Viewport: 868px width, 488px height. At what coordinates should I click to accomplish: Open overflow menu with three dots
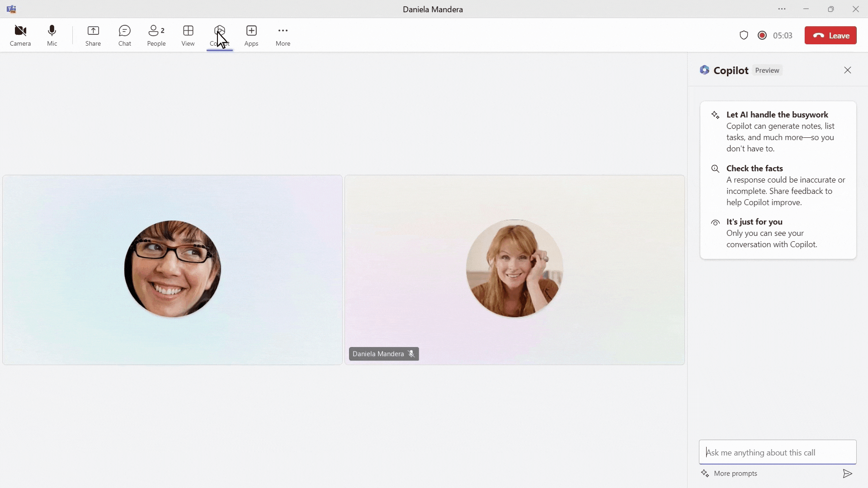[x=782, y=8]
